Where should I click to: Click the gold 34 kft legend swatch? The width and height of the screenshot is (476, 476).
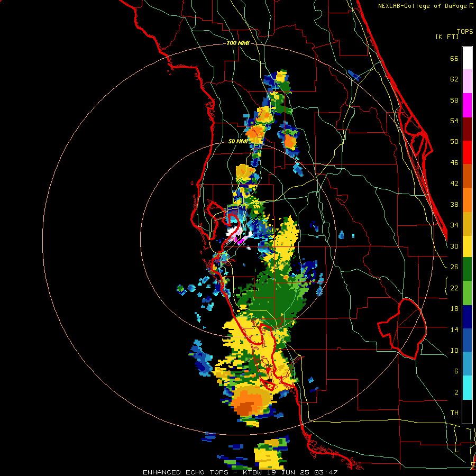(467, 223)
